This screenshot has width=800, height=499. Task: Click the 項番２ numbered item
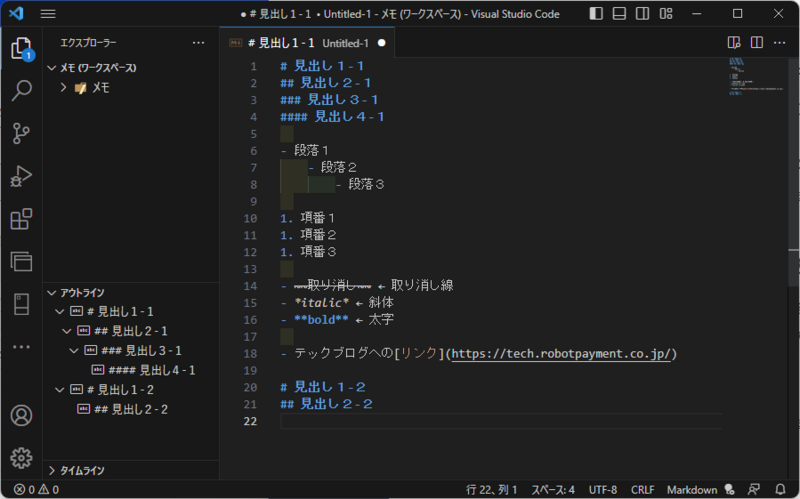(x=318, y=235)
